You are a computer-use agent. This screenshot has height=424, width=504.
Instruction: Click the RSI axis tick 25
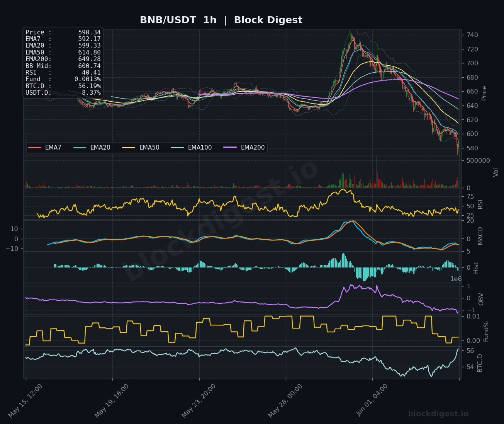(470, 216)
